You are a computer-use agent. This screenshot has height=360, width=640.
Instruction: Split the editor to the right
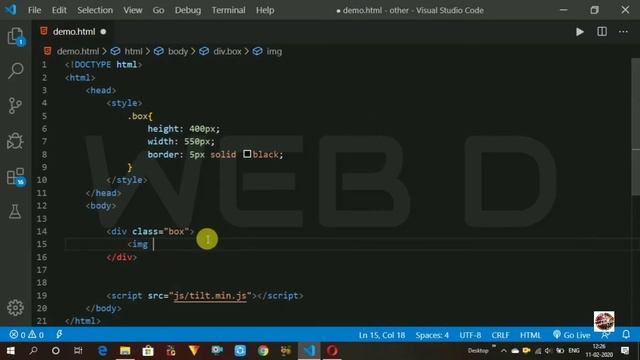point(602,32)
